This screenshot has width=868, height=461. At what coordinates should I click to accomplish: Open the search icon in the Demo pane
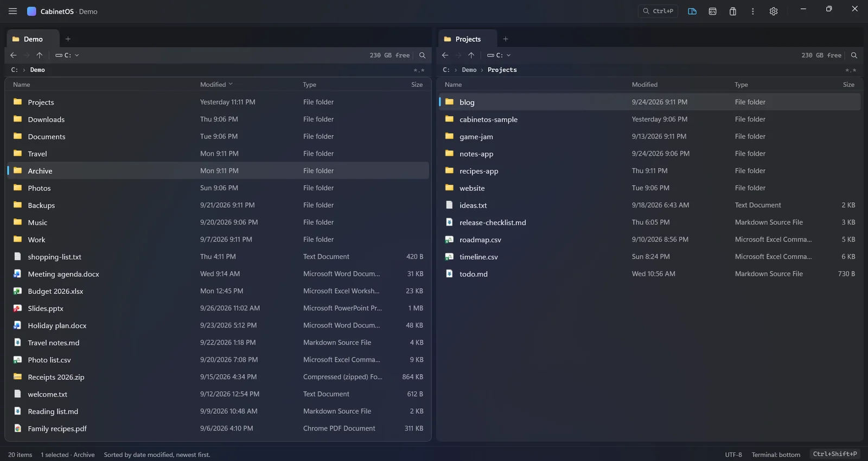coord(422,55)
